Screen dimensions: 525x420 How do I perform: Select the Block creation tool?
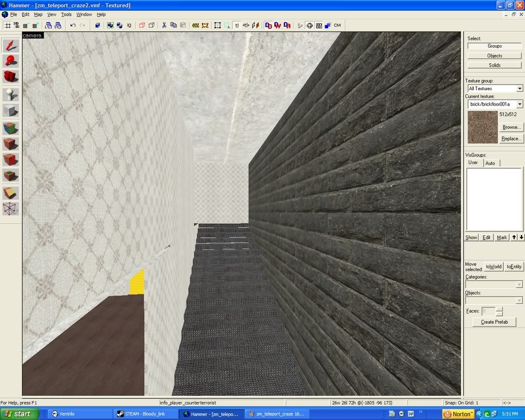pyautogui.click(x=11, y=111)
